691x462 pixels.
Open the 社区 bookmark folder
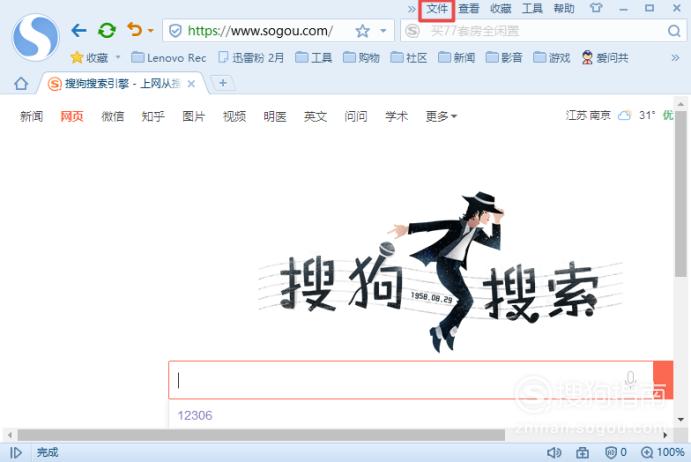click(x=409, y=58)
